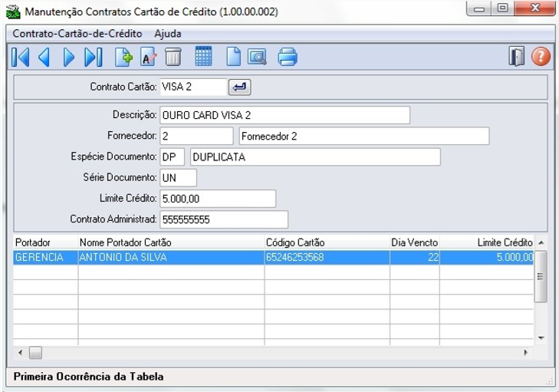Select the ANTONIO DA SILVA cell
The image size is (559, 392).
coord(171,258)
